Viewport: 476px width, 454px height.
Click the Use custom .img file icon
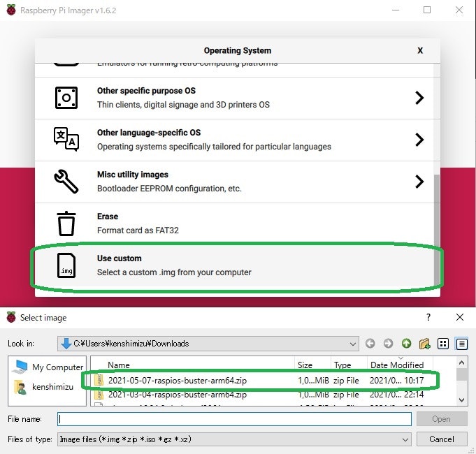(66, 265)
